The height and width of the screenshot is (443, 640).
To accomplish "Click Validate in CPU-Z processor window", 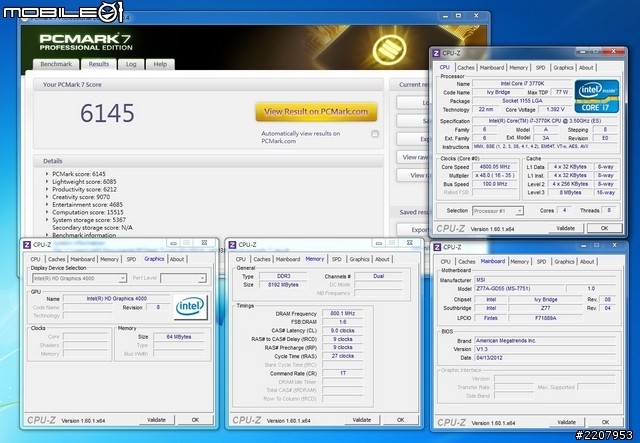I will pos(565,228).
